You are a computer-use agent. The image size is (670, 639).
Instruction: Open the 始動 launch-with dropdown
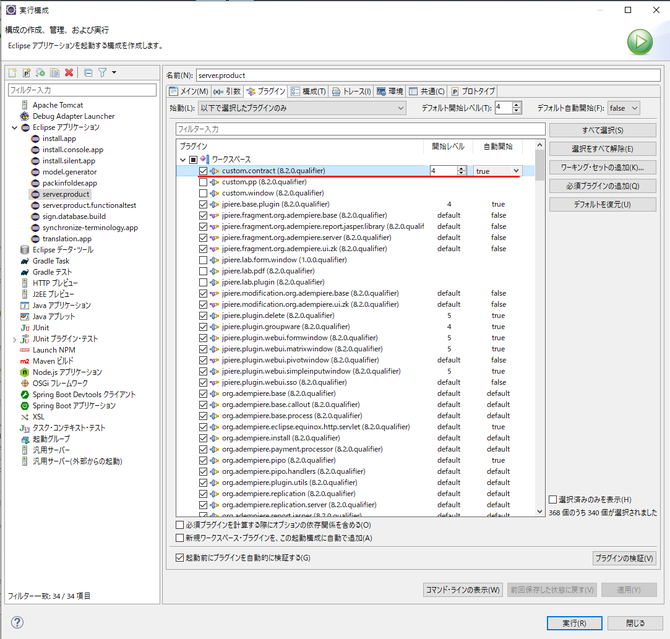tap(302, 108)
